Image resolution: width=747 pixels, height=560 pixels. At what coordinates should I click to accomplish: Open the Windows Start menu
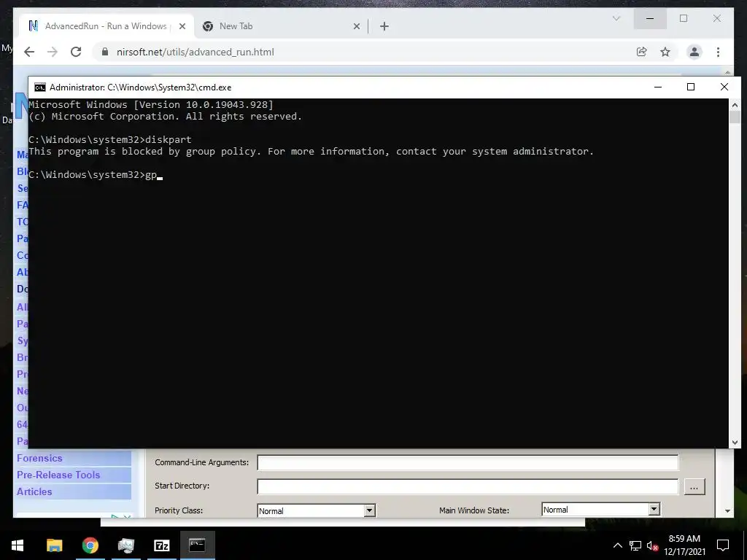click(18, 545)
